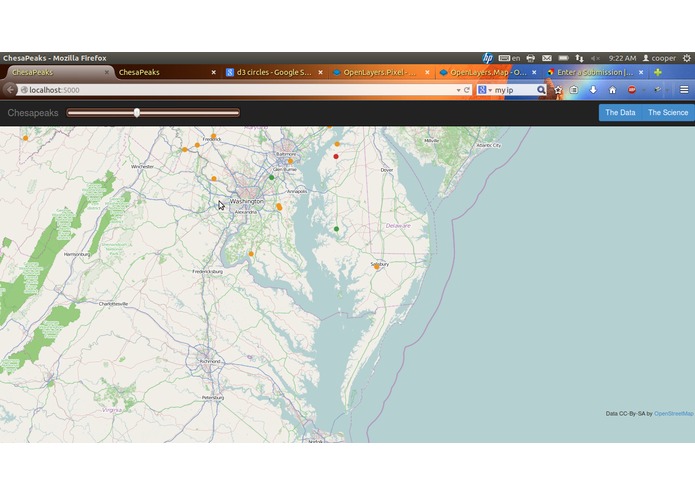Image resolution: width=695 pixels, height=494 pixels.
Task: Open The Data button
Action: tap(620, 113)
